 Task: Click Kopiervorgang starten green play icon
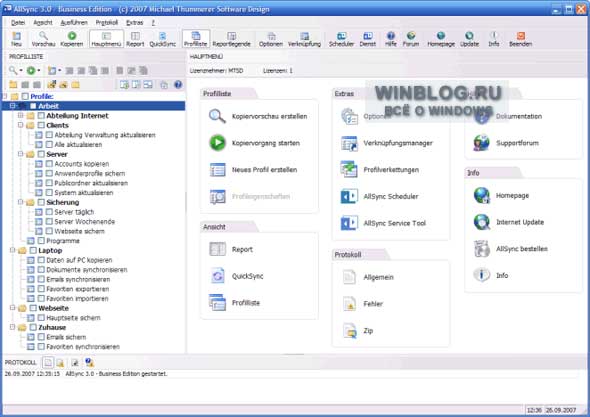[x=217, y=143]
